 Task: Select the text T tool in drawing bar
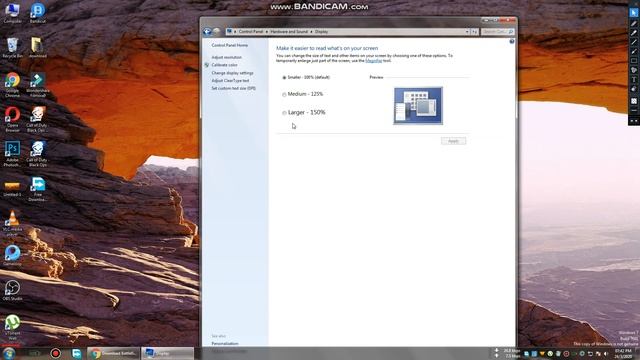633,80
